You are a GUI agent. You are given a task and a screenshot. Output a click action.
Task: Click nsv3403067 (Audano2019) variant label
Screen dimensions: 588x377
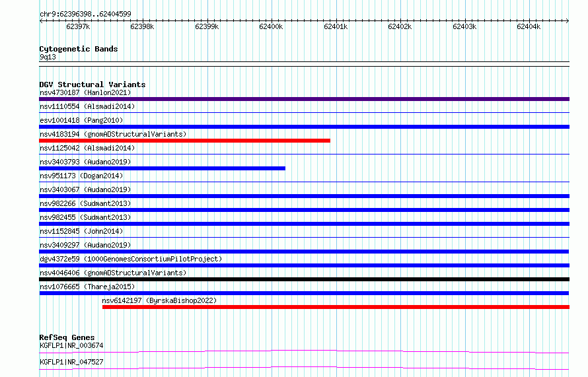[85, 189]
